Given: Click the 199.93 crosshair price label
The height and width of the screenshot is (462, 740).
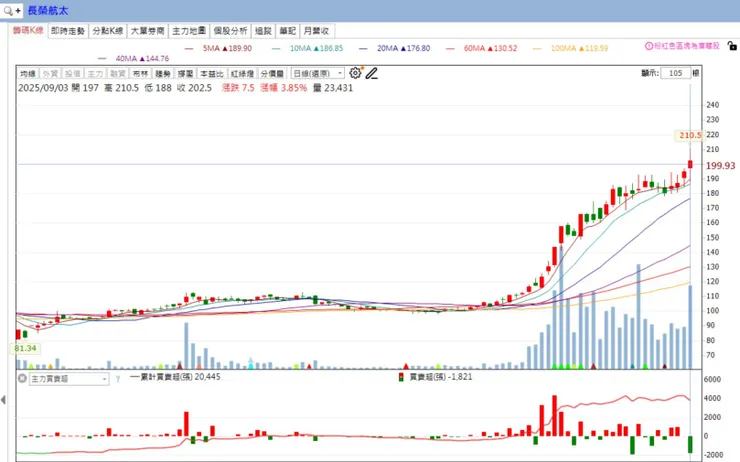Looking at the screenshot, I should 721,166.
